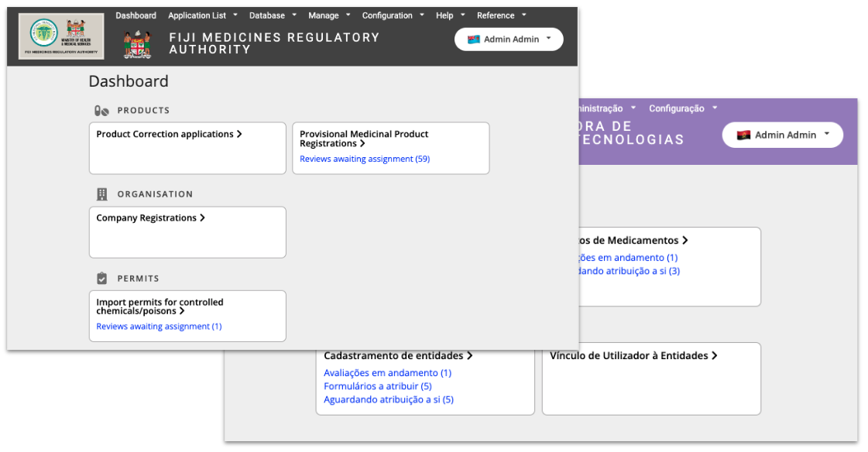Viewport: 868px width, 452px height.
Task: Open the Dashboard menu item
Action: 136,15
